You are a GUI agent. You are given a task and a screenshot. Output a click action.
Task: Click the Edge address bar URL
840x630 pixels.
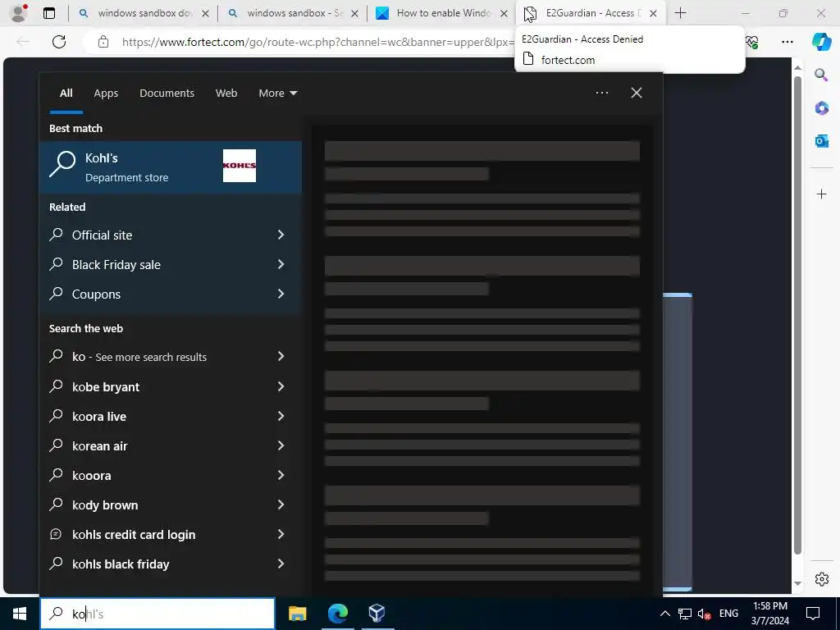coord(318,42)
